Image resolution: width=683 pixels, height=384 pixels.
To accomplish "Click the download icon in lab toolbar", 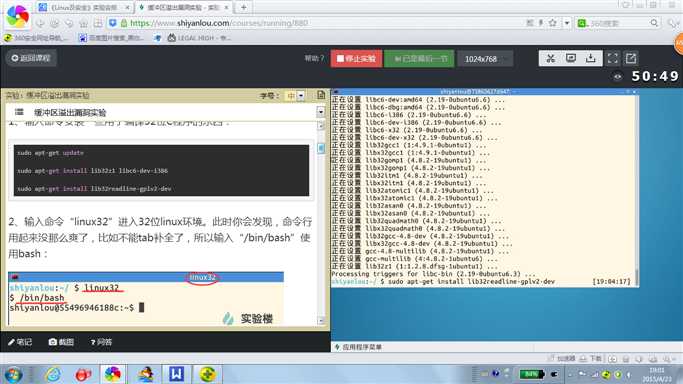I will click(591, 58).
